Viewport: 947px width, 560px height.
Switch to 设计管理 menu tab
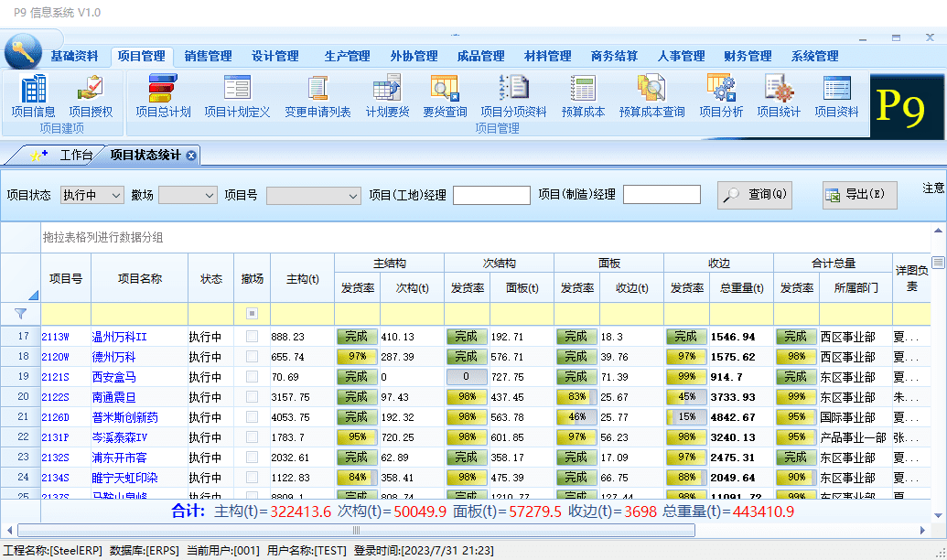coord(274,56)
